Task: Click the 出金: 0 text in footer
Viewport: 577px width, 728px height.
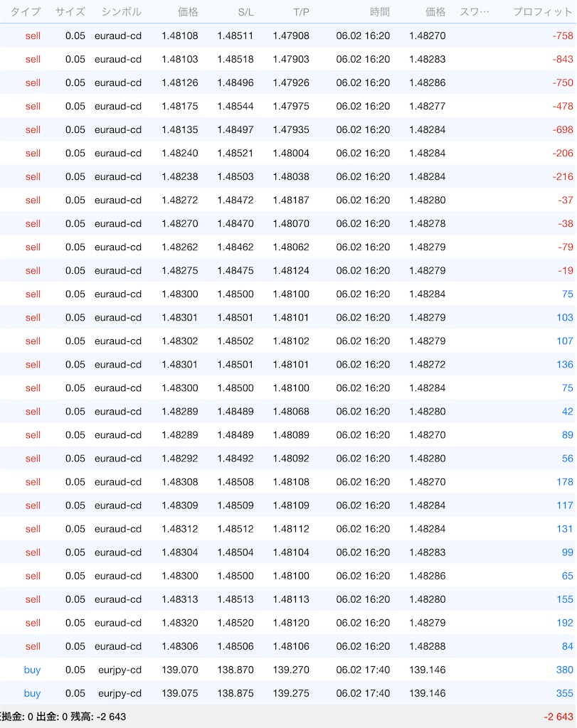Action: 52,717
